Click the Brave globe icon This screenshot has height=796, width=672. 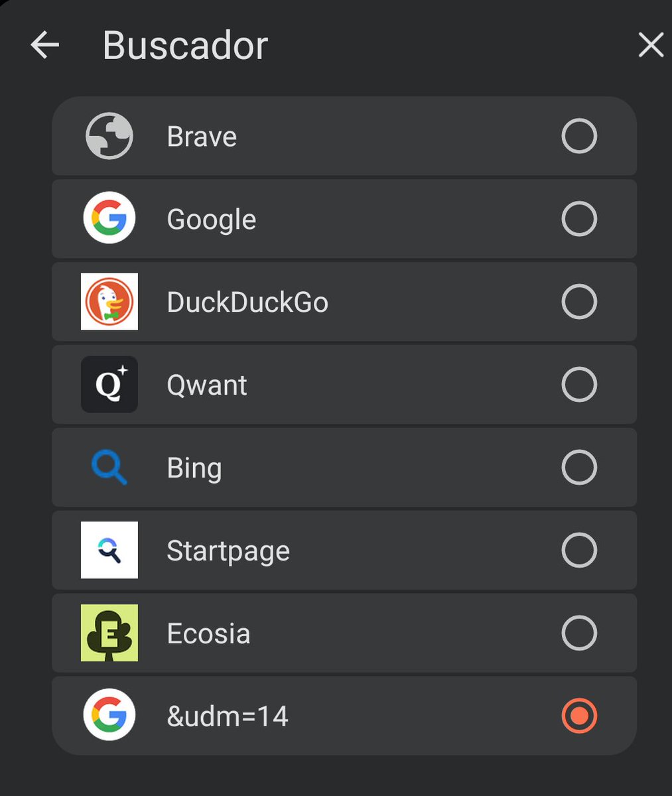[x=109, y=136]
